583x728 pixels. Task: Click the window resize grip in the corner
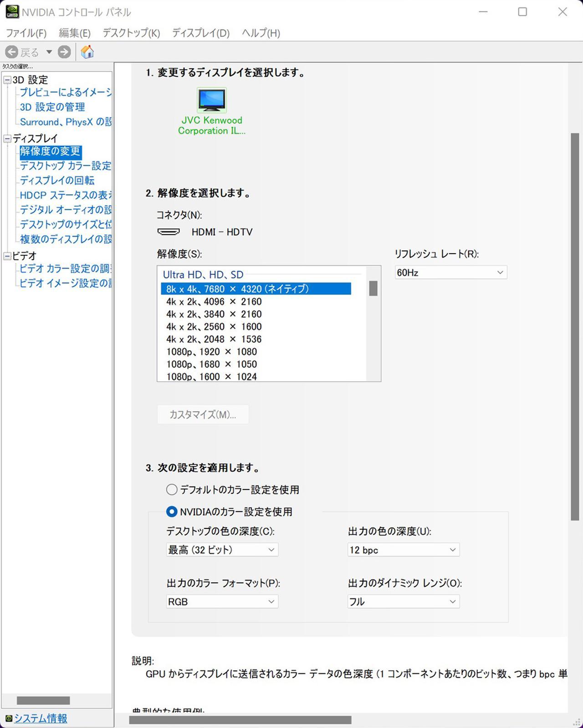[x=577, y=722]
